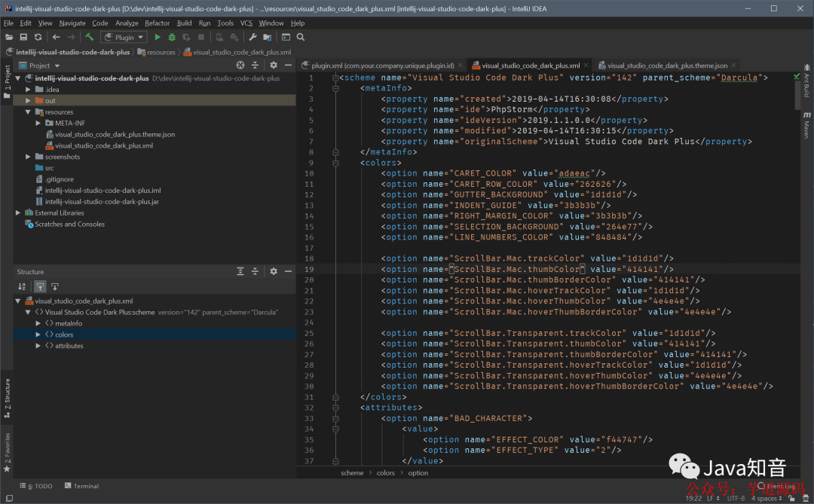Screen dimensions: 814x504
Task: Expand the metaInfo node in Structure tree
Action: coord(38,323)
